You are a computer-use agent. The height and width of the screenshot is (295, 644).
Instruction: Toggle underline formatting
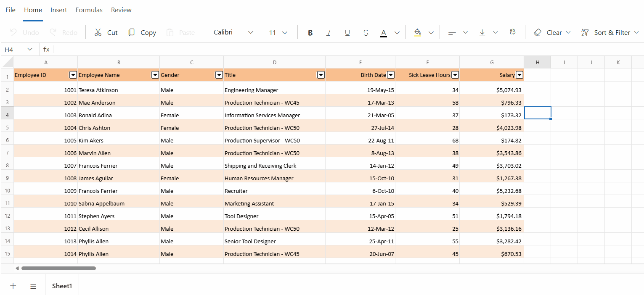click(347, 32)
